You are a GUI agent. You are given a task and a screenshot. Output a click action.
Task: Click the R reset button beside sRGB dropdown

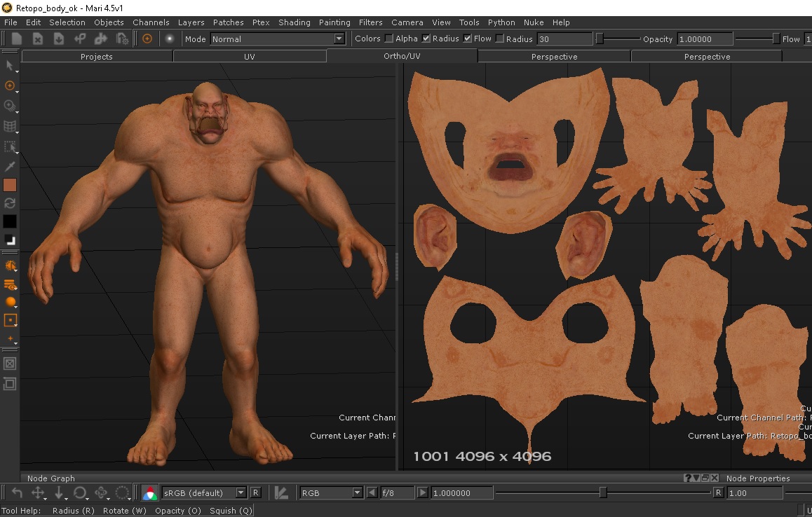(255, 492)
